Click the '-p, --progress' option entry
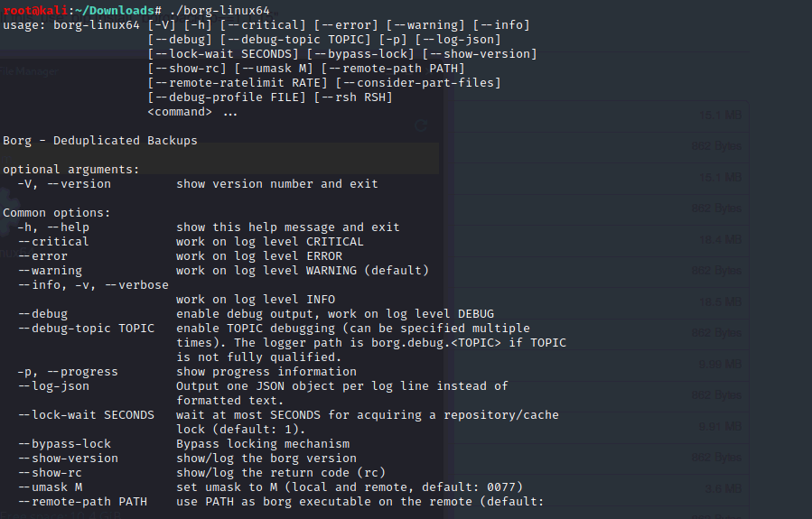Screen dimensions: 812x519 pos(68,371)
